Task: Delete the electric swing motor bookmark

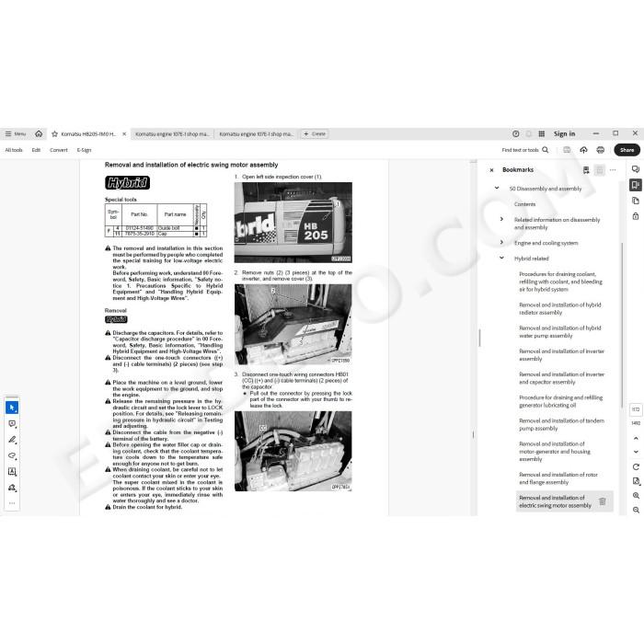Action: click(x=603, y=501)
